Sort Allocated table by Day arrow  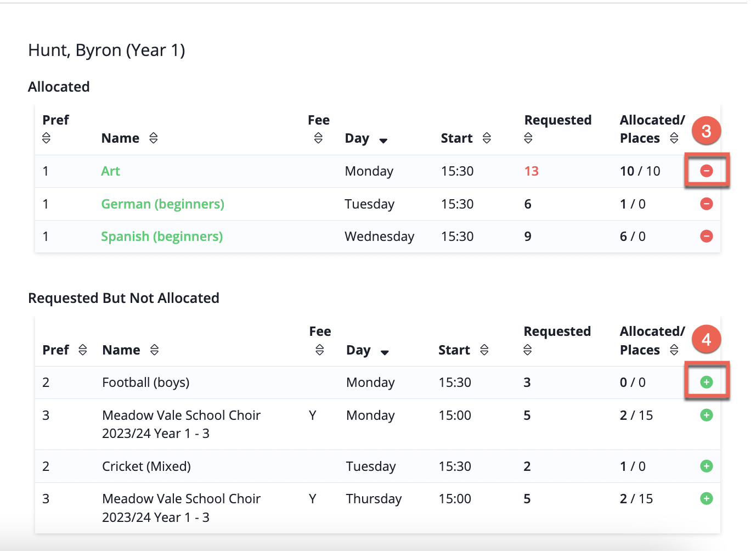click(x=383, y=140)
